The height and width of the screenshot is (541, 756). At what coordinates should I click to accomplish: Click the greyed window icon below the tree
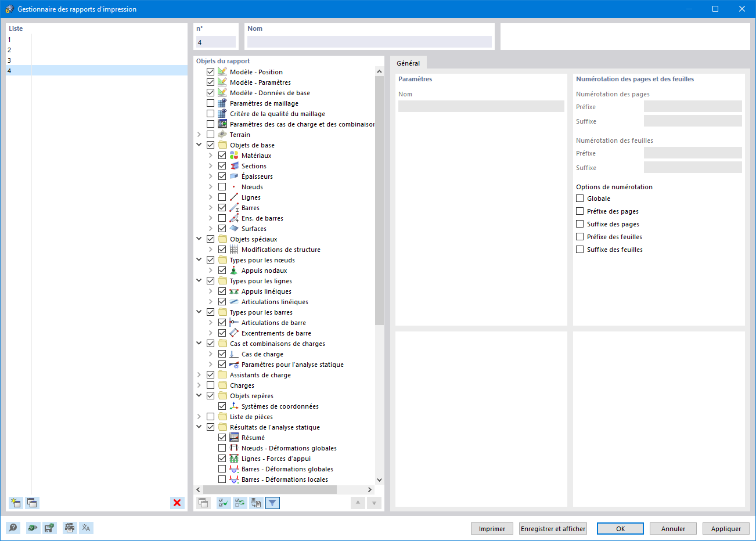point(203,503)
